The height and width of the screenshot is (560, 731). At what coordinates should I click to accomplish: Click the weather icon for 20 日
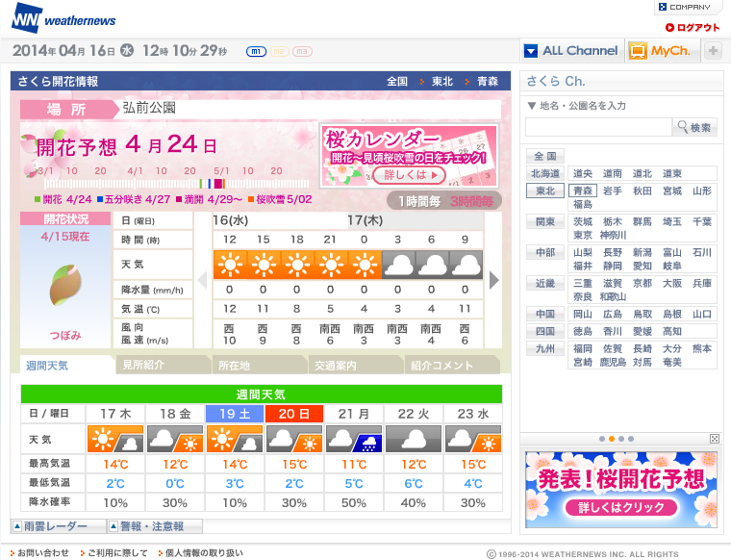pyautogui.click(x=294, y=439)
